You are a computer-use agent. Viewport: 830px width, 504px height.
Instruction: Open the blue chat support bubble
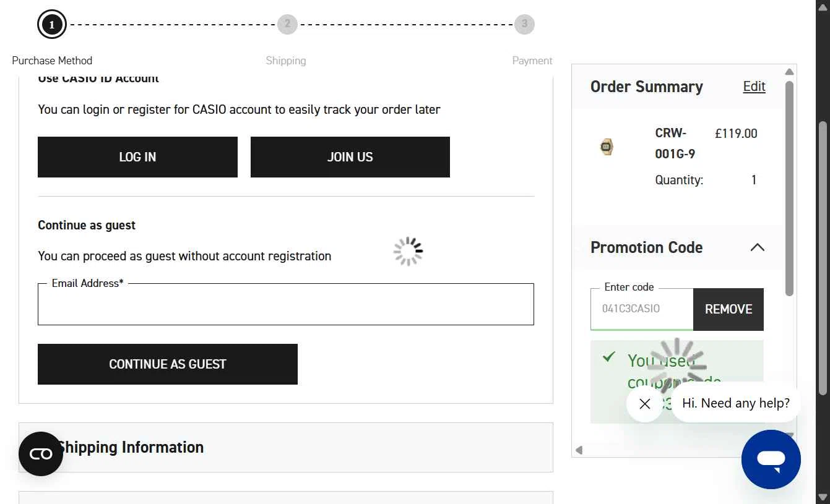[x=771, y=459]
